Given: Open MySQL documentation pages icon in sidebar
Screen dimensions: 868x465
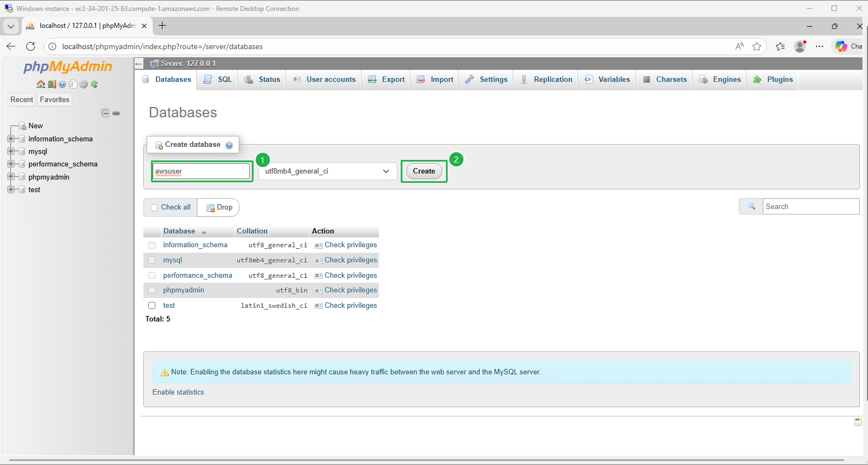Looking at the screenshot, I should click(73, 84).
